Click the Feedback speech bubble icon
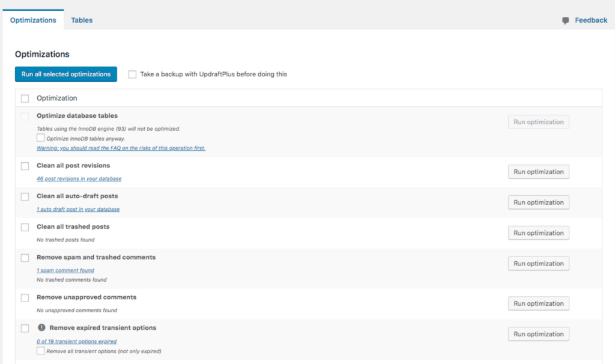615x364 pixels. click(x=565, y=20)
